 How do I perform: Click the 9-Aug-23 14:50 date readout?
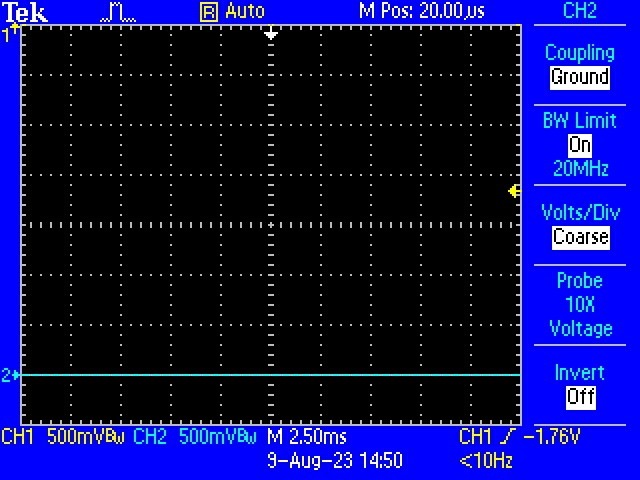pos(335,461)
